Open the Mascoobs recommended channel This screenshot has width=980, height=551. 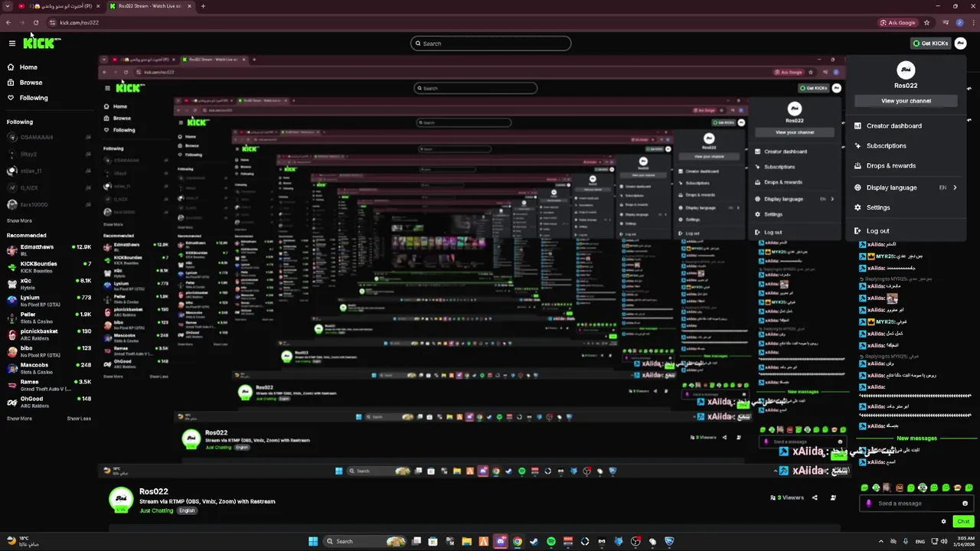click(49, 367)
